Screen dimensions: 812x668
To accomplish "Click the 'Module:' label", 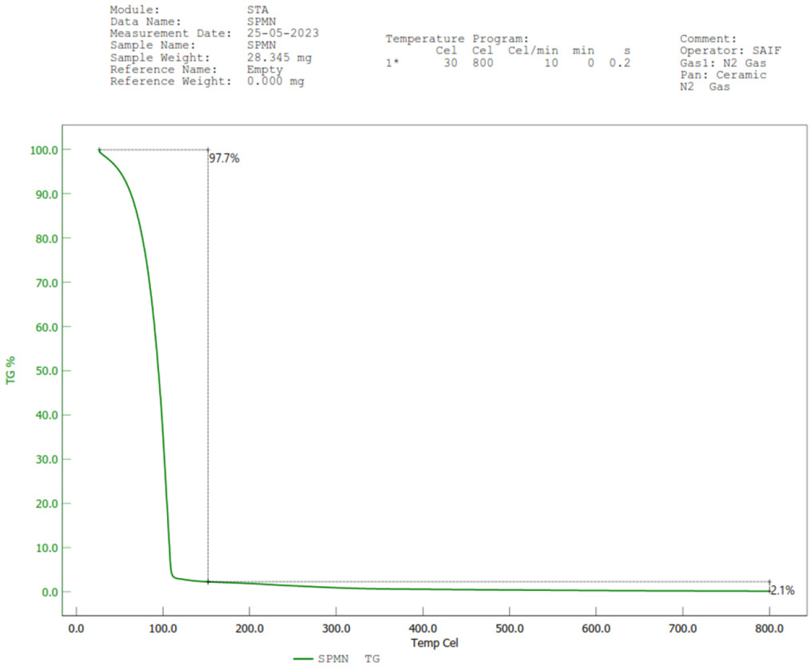I will click(x=135, y=10).
